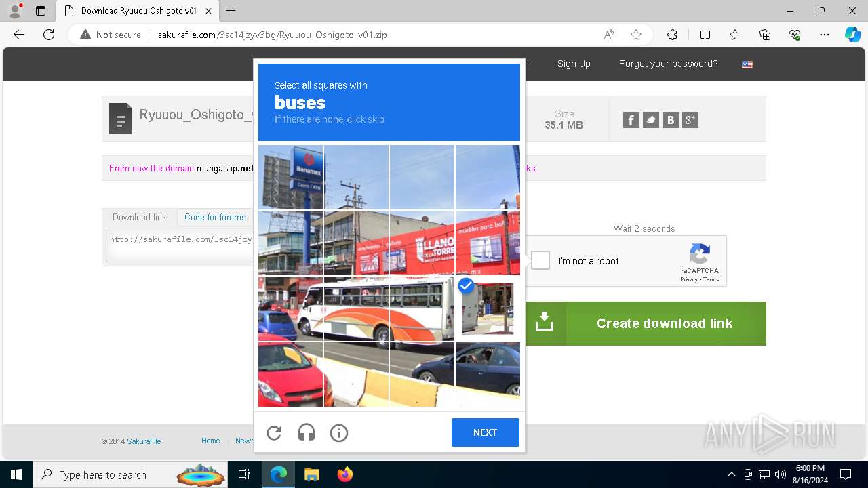Viewport: 868px width, 488px height.
Task: Open tab actions menu icon
Action: (41, 11)
